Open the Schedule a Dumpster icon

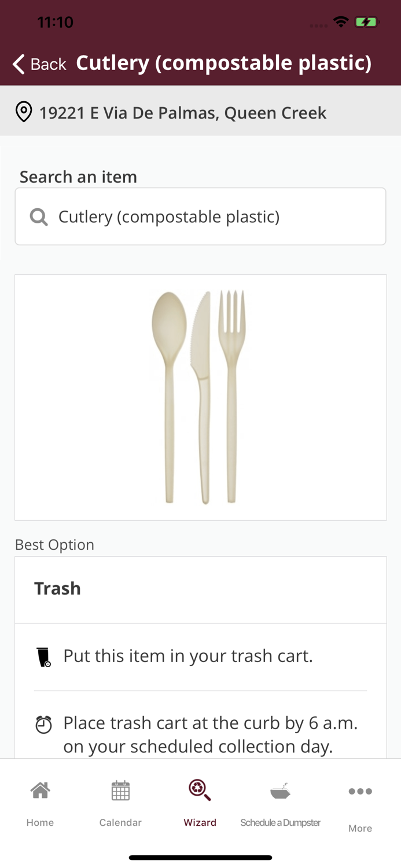point(280,790)
